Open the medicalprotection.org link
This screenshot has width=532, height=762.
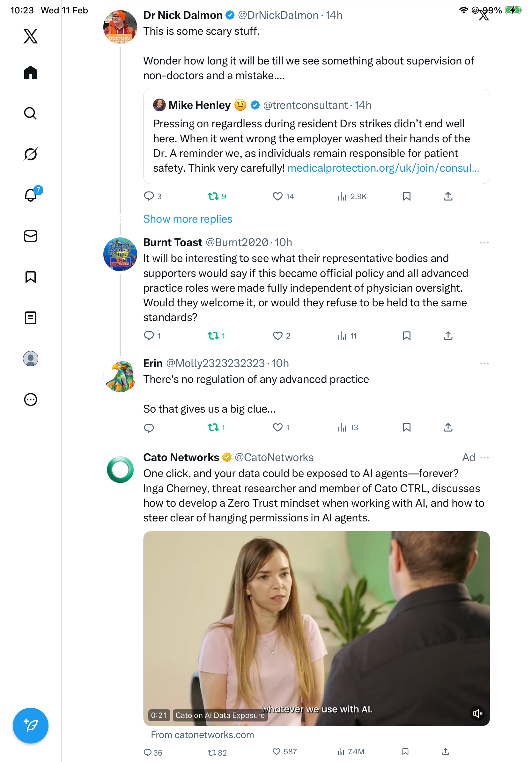(x=383, y=168)
